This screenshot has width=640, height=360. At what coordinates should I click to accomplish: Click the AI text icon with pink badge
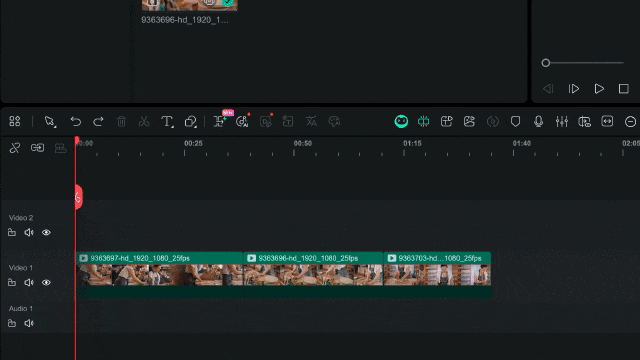pyautogui.click(x=220, y=121)
